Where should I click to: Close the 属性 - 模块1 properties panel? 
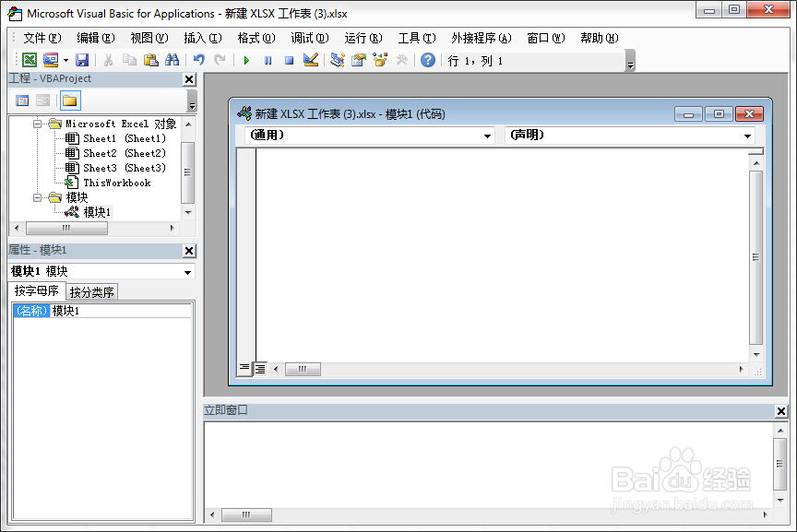(189, 251)
